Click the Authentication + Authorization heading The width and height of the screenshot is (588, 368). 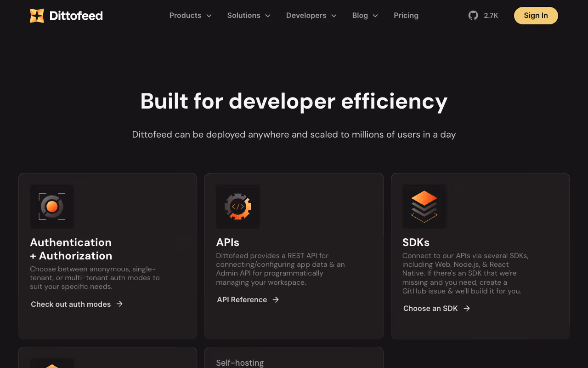[x=71, y=249]
